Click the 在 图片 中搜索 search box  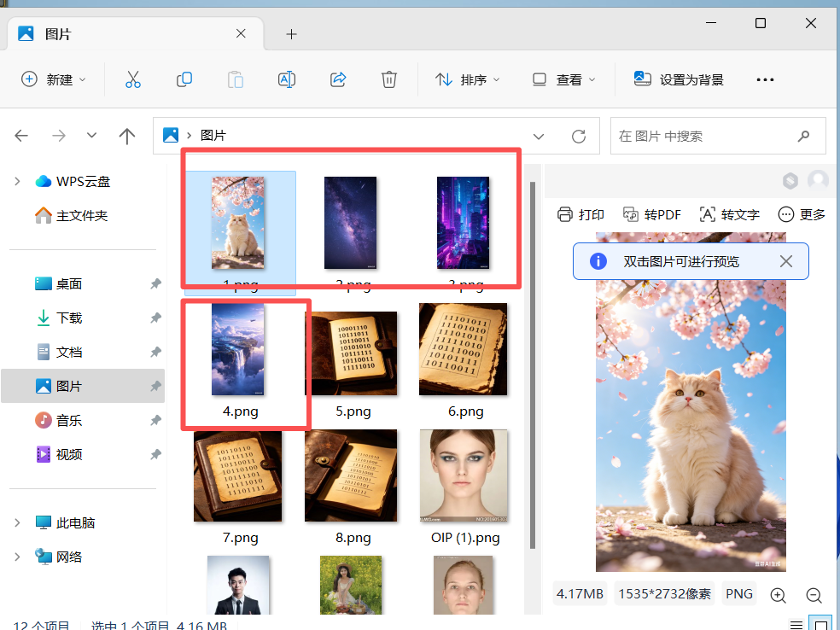[x=718, y=136]
